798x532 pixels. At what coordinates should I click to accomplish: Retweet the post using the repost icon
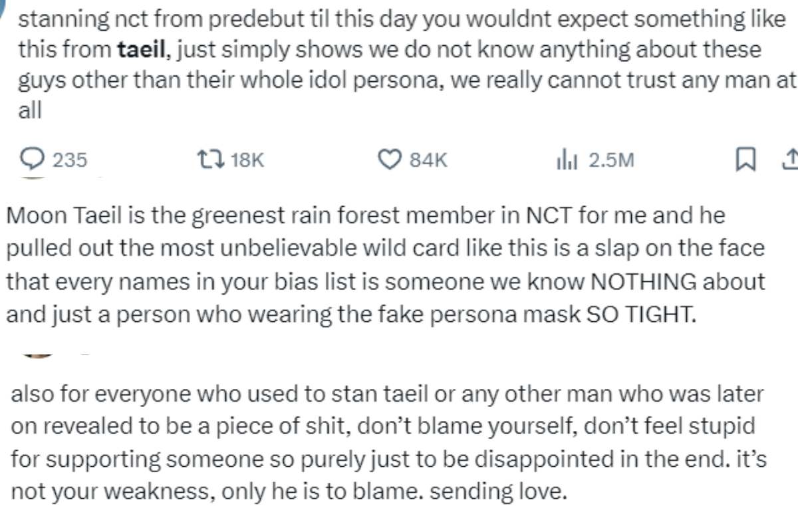pos(211,160)
